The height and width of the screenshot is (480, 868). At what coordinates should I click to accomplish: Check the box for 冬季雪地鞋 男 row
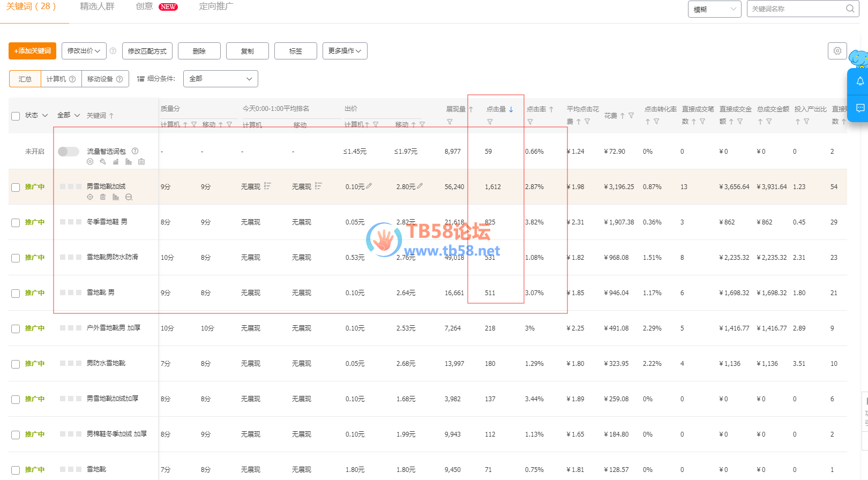point(16,222)
